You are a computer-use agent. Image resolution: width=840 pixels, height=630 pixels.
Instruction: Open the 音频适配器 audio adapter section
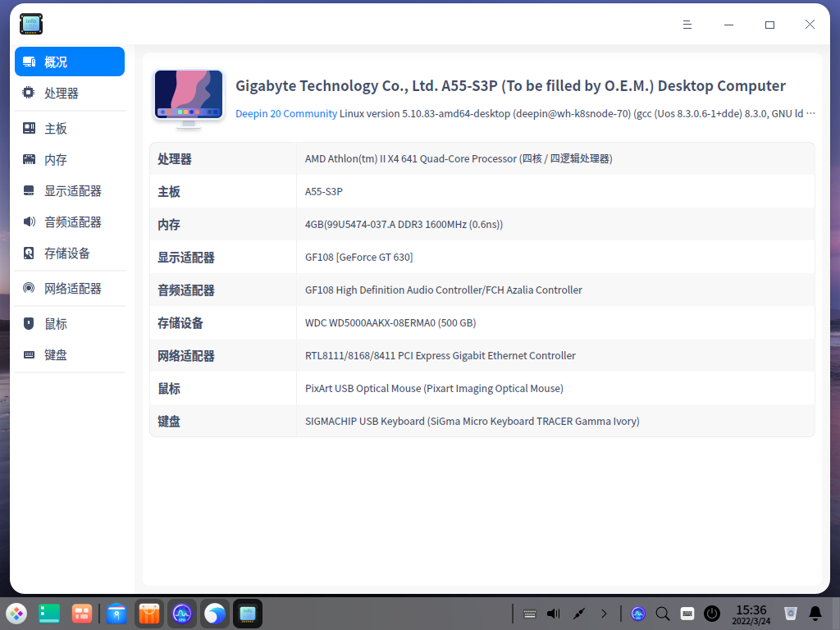pos(70,221)
